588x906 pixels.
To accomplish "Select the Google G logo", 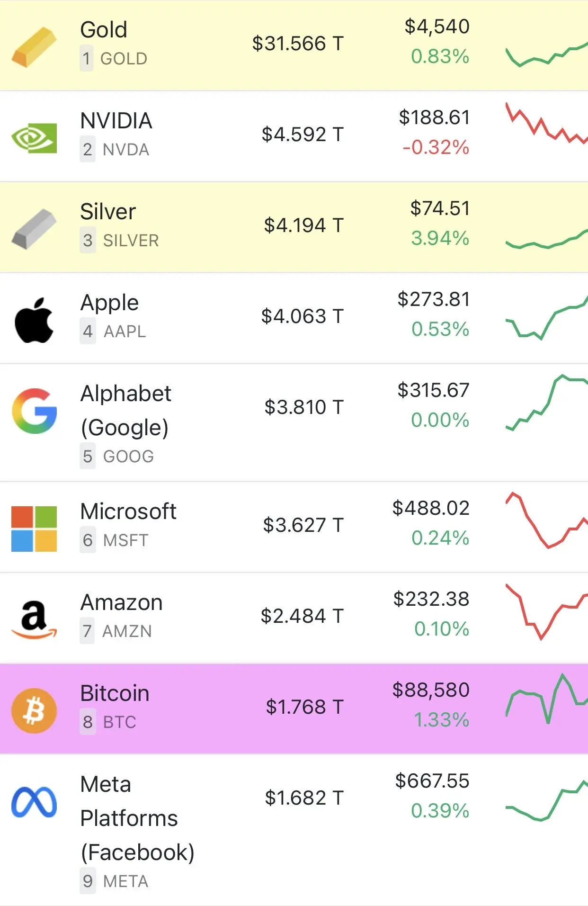I will point(34,411).
